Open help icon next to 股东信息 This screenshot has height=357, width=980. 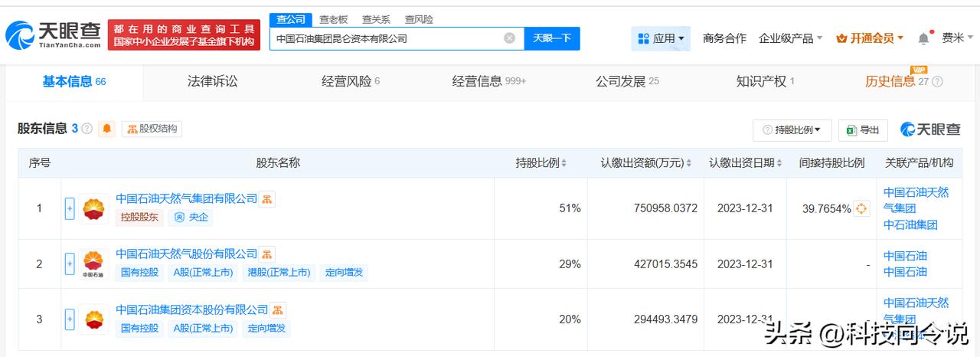click(x=87, y=129)
